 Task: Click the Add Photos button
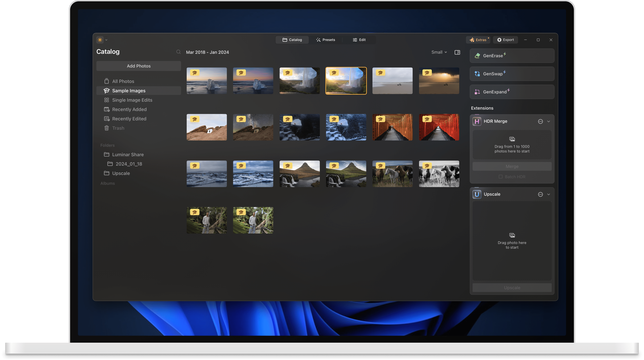[x=138, y=66]
